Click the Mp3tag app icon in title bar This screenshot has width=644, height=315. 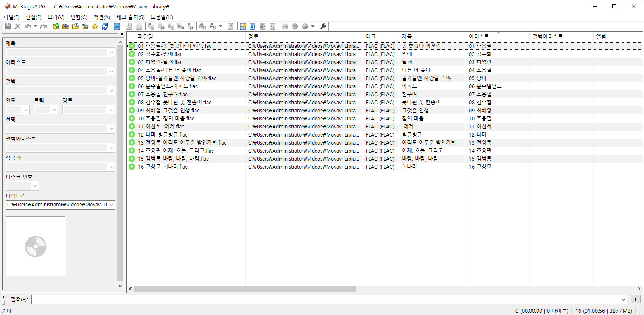[x=7, y=6]
